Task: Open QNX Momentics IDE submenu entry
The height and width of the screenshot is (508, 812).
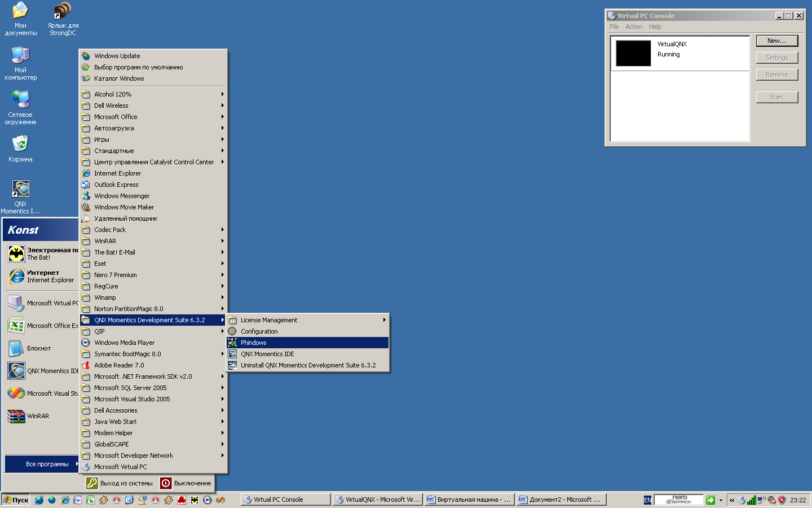Action: tap(307, 354)
